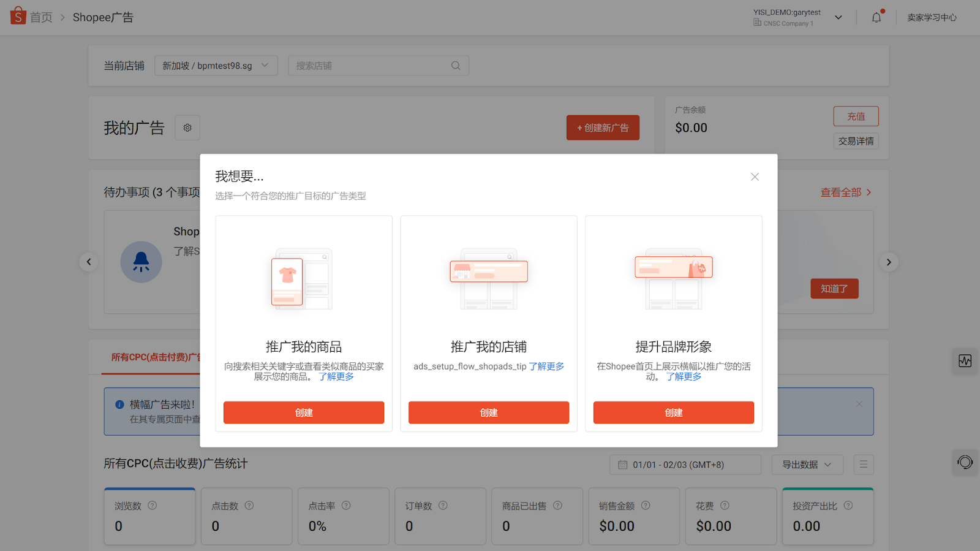Open ad settings gear next to 我的广告
This screenshot has width=980, height=551.
coord(187,127)
